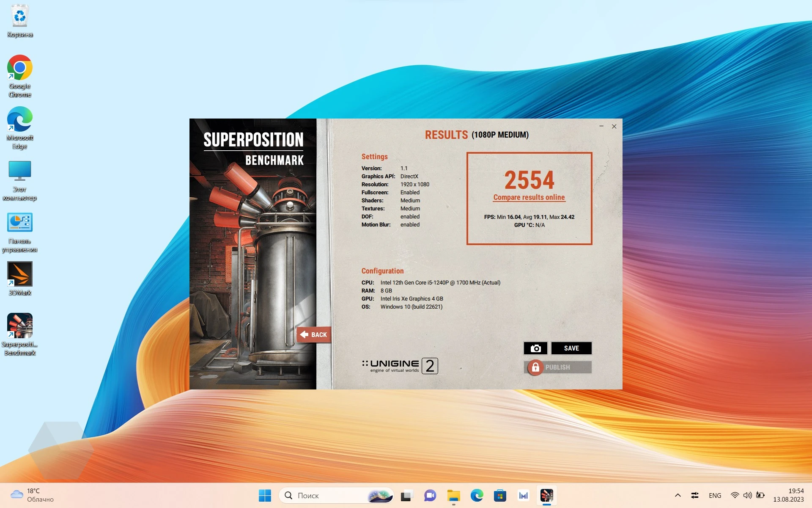Select the GPU text Intel Iris Xe Graphics

coord(412,298)
